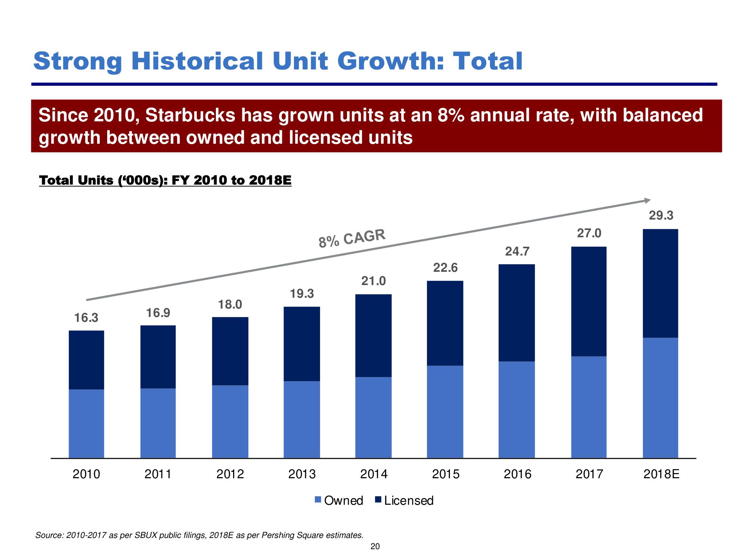Click the red banner starting 'Since 2010, Starbucks'
The height and width of the screenshot is (560, 747).
pos(376,126)
